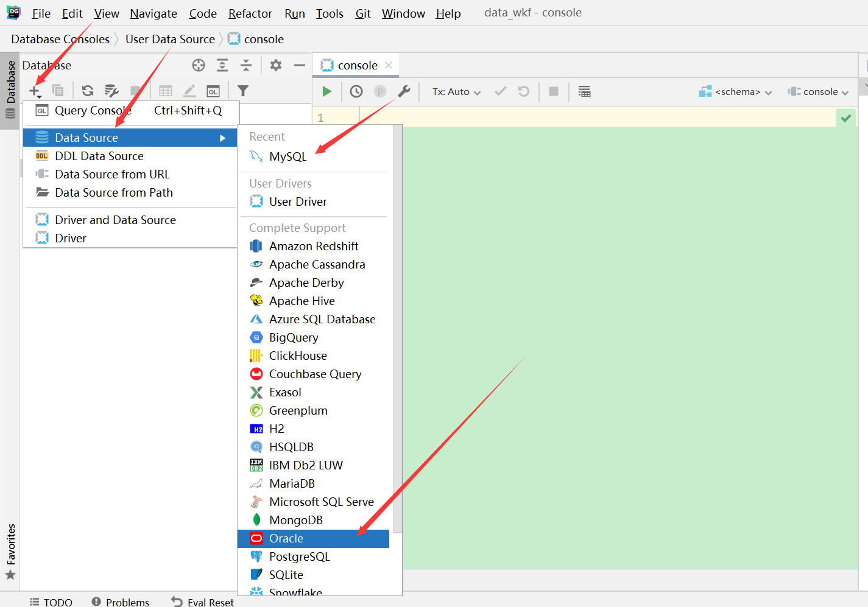Open the Git menu
The height and width of the screenshot is (607, 868).
point(363,13)
